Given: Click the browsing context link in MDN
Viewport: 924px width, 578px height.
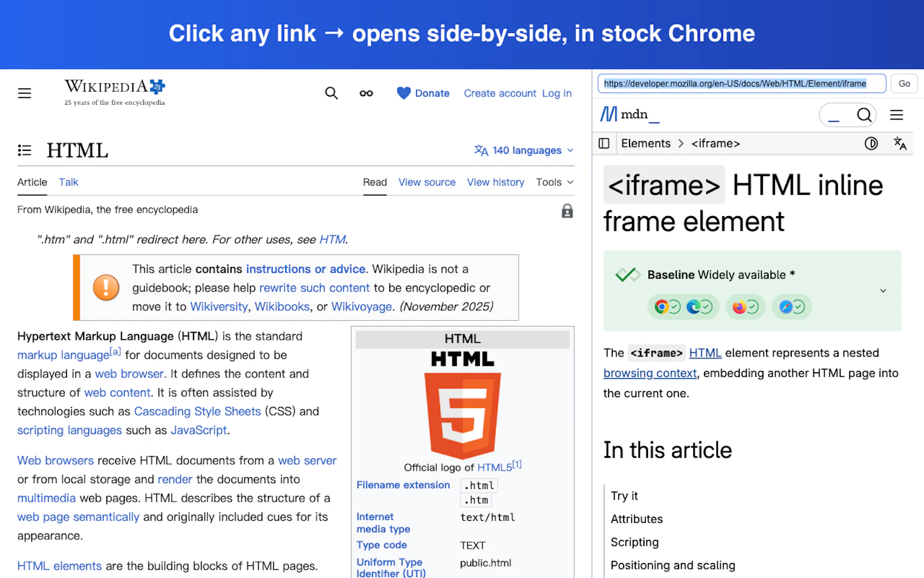Looking at the screenshot, I should click(650, 373).
